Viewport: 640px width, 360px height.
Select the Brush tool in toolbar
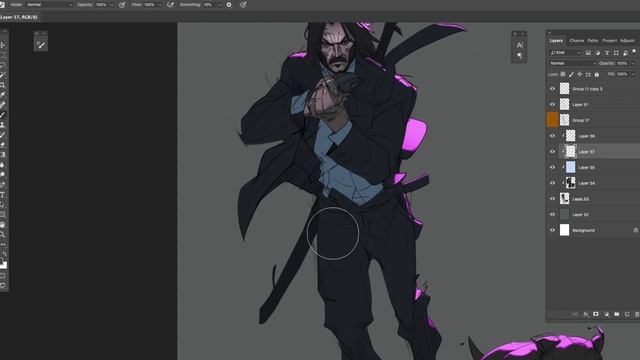tap(2, 115)
